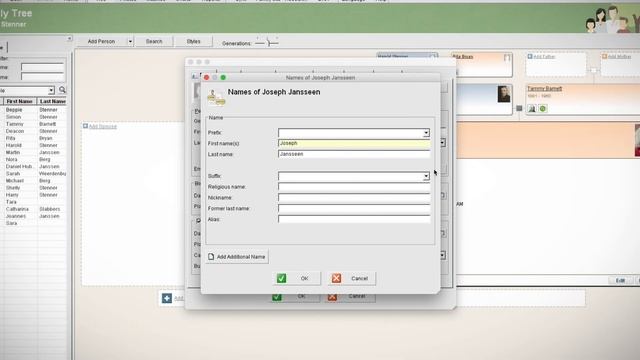Click the family illustration in the header banner
This screenshot has width=640, height=360.
pos(612,19)
